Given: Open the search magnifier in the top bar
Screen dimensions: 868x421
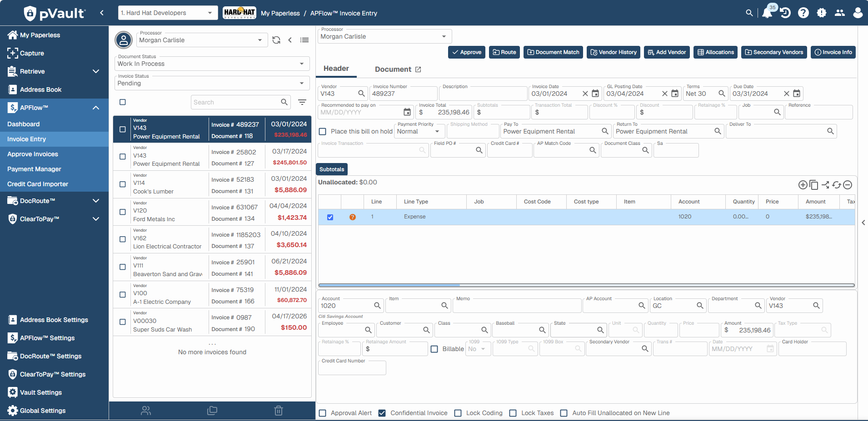Looking at the screenshot, I should click(x=749, y=13).
